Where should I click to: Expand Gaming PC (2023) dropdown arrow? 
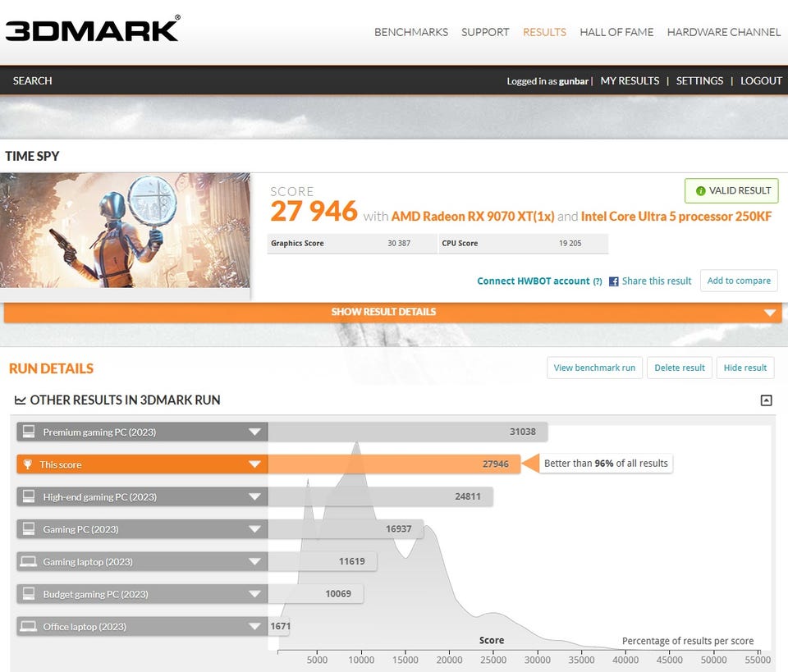coord(254,529)
